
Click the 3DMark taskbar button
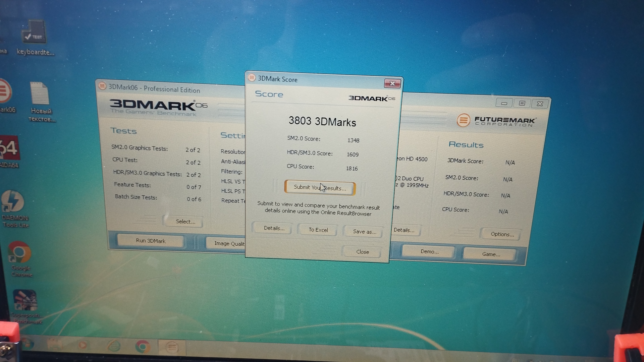coord(172,347)
